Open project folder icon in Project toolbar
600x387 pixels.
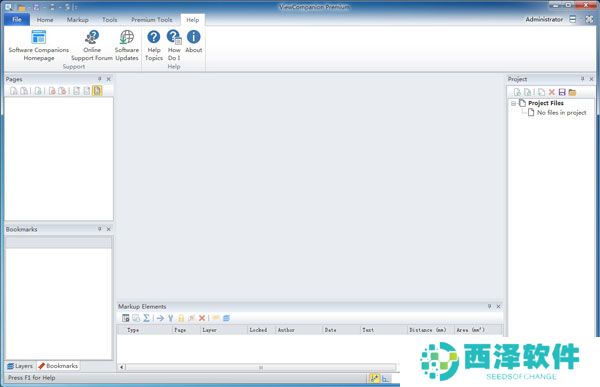[x=572, y=92]
